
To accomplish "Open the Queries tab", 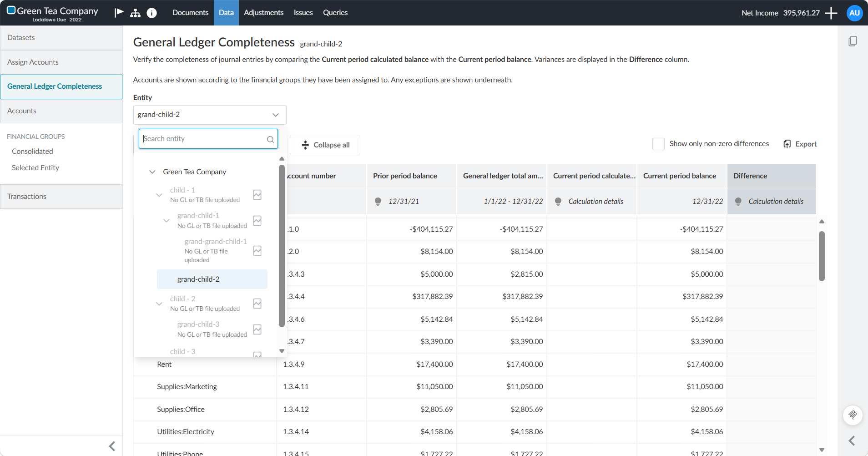I will 335,13.
